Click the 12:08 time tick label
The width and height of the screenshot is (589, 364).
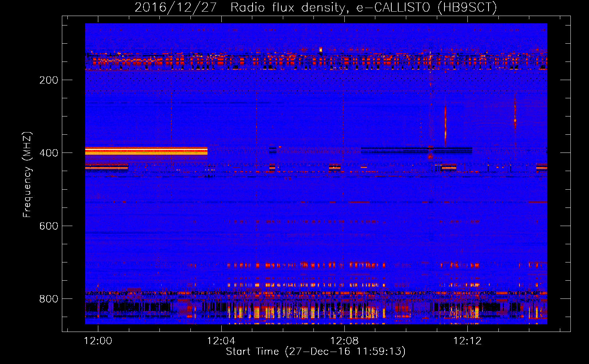point(344,341)
